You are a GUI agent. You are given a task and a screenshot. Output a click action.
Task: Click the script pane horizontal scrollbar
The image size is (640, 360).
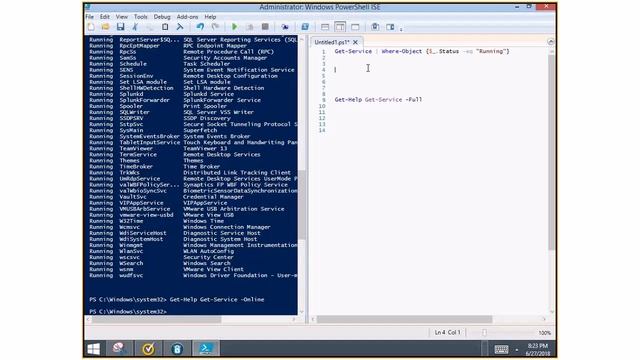click(404, 319)
